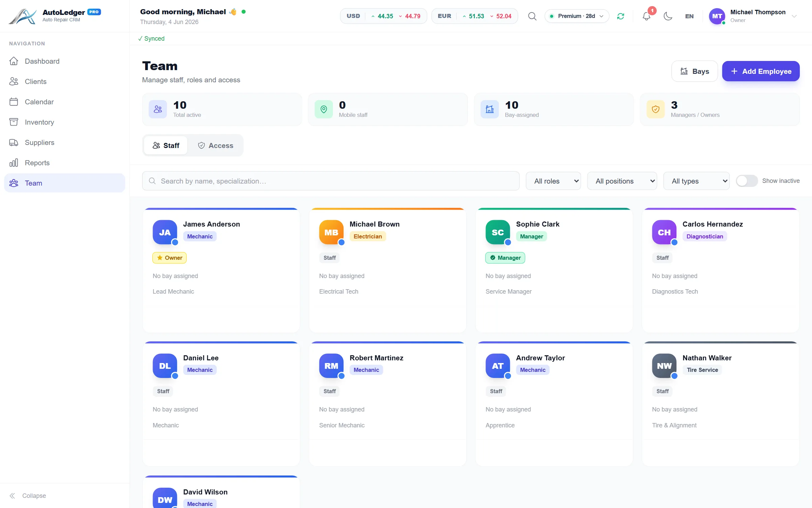
Task: Open the notifications bell icon
Action: pos(647,16)
